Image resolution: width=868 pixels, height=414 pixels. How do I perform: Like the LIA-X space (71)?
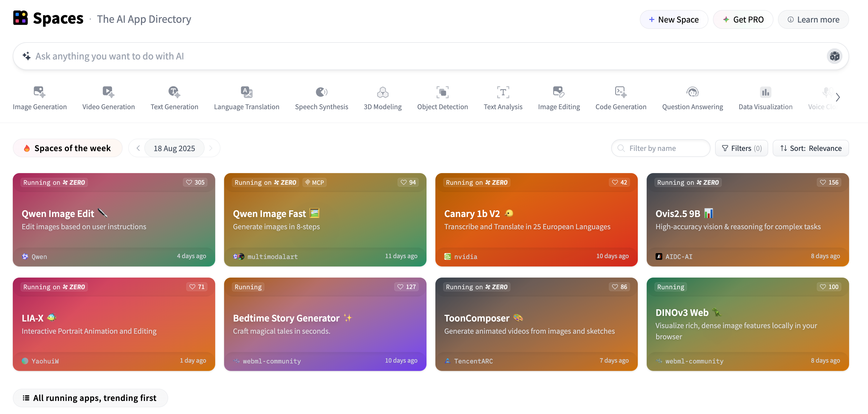coord(197,287)
